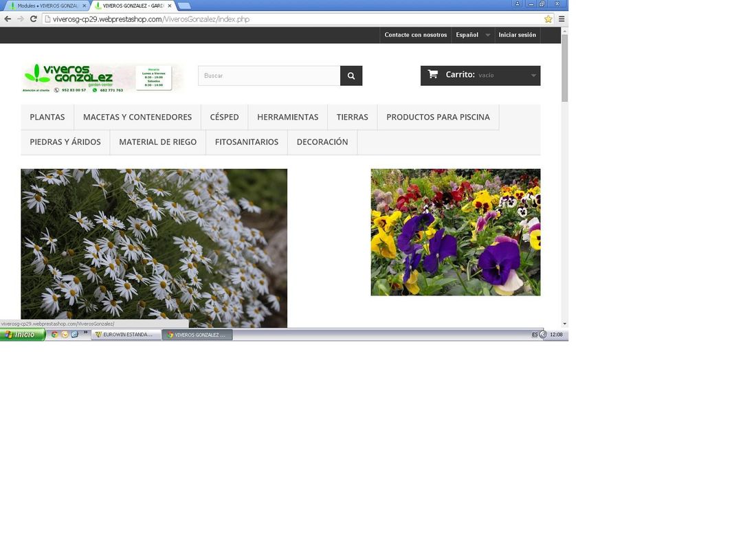
Task: Click the Carrito label
Action: [460, 74]
